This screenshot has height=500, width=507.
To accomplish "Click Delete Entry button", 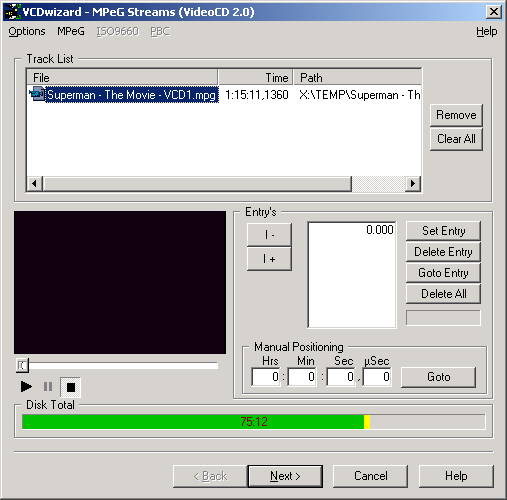I will [443, 252].
